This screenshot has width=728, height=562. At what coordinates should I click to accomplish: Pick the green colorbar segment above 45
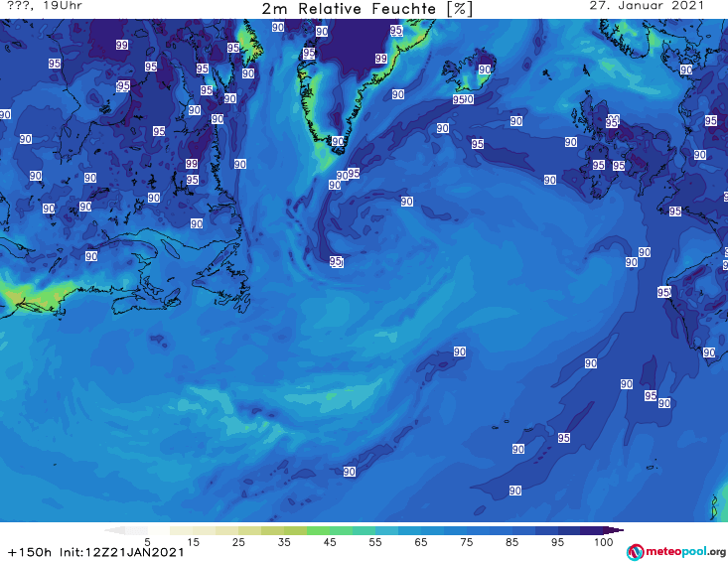pyautogui.click(x=341, y=530)
